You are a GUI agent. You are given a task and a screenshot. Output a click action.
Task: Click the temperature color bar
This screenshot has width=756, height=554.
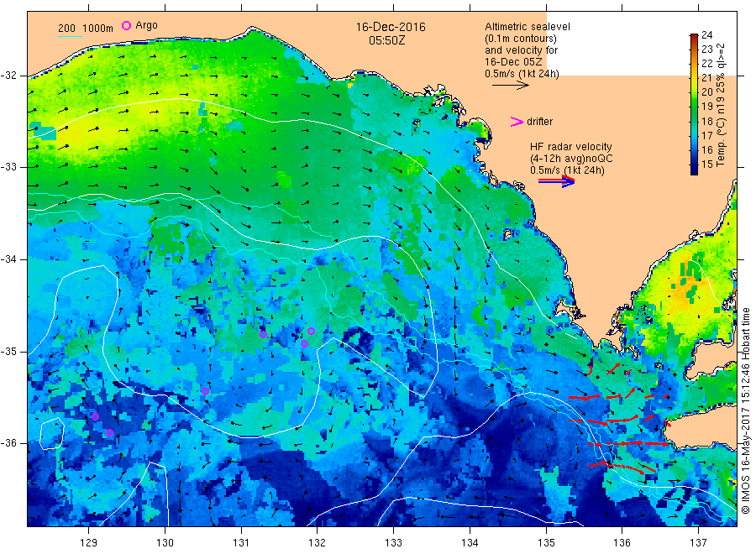click(x=694, y=104)
